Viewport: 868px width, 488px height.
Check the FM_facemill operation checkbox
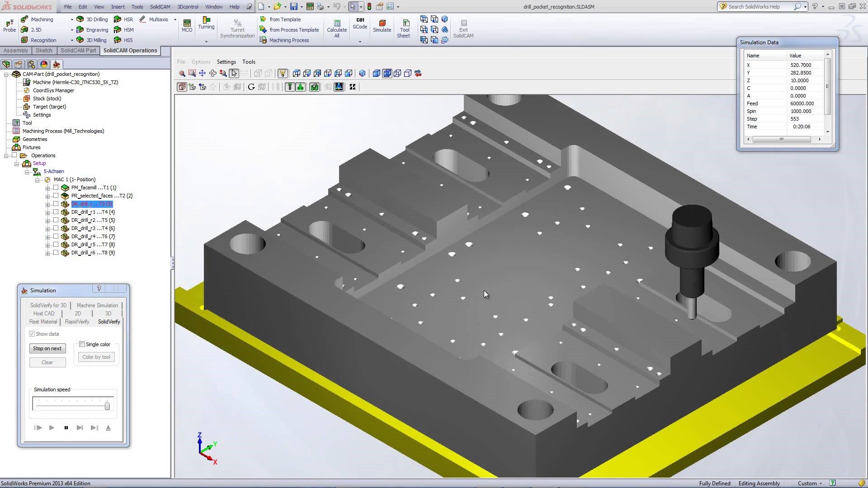coord(56,188)
